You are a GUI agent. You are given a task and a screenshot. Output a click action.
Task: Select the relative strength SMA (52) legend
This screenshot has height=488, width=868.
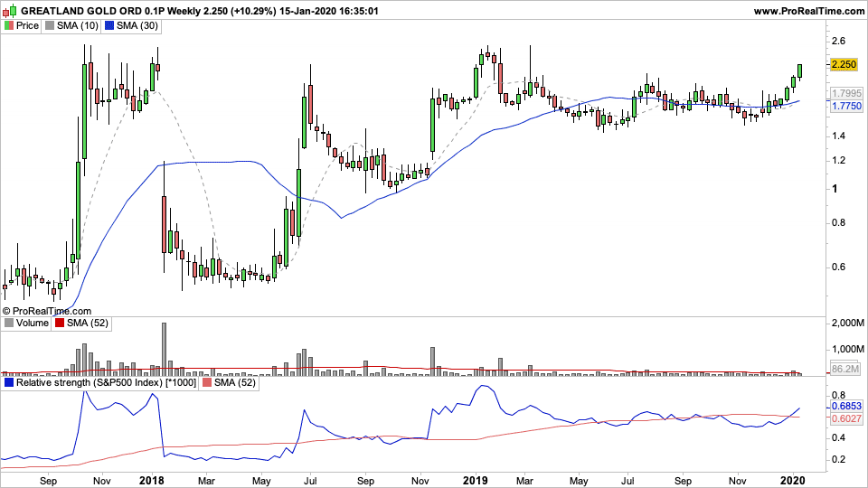coord(235,383)
